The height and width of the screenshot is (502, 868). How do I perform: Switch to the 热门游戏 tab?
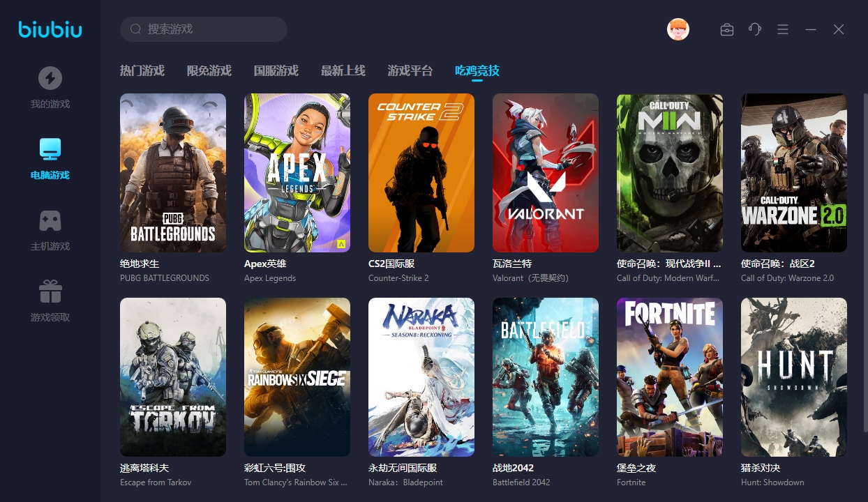tap(142, 70)
